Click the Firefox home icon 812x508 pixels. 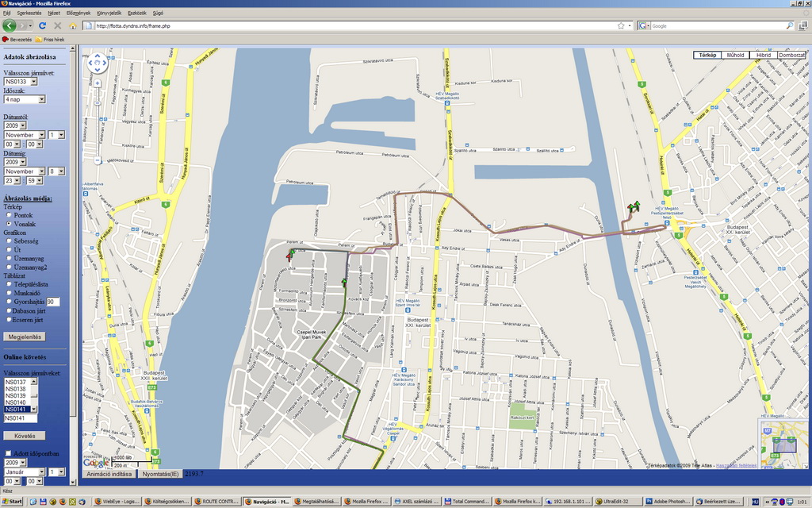click(73, 25)
